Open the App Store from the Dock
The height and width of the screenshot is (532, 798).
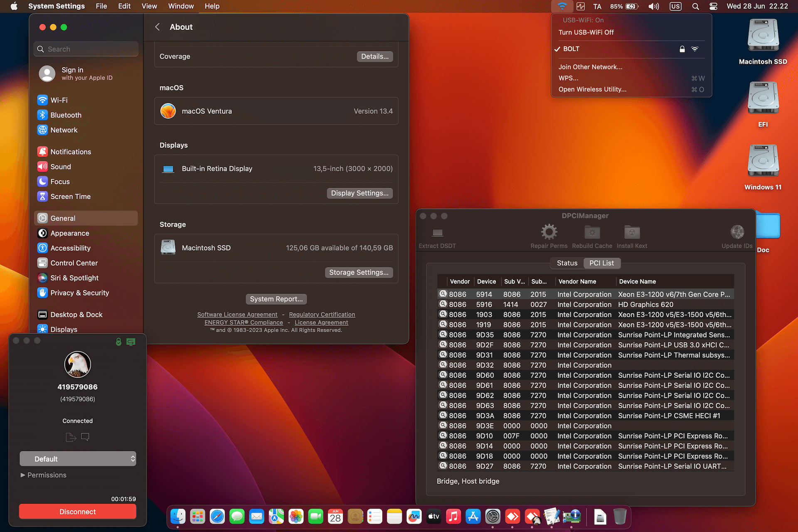coord(473,517)
